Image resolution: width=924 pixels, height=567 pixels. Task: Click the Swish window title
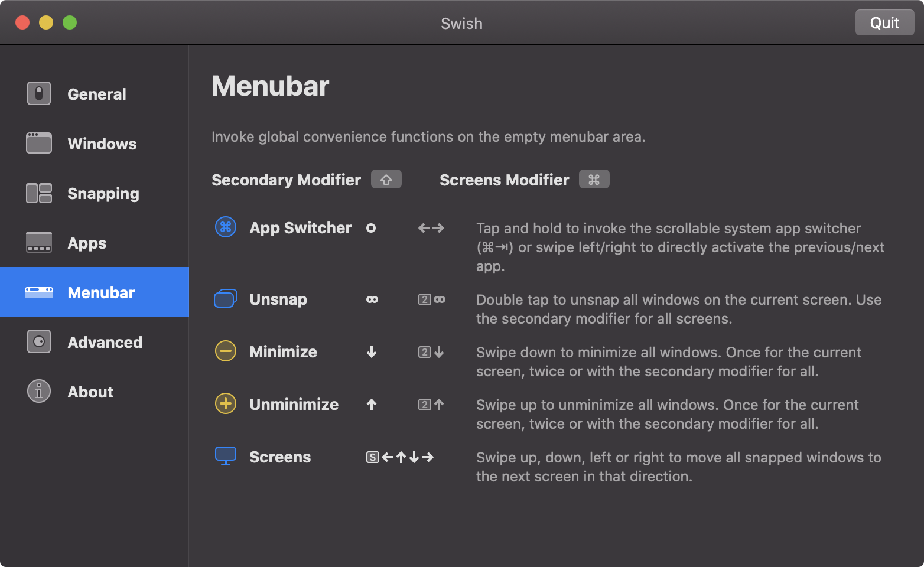click(x=461, y=23)
